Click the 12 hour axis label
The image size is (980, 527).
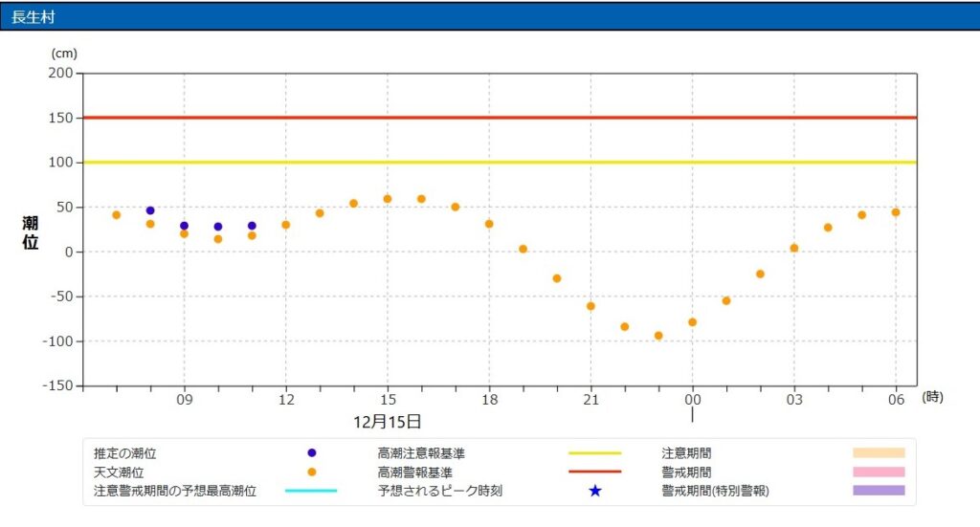[286, 400]
